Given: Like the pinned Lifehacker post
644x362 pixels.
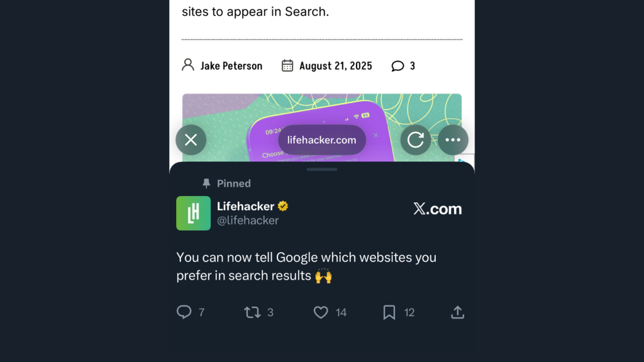Looking at the screenshot, I should 321,312.
